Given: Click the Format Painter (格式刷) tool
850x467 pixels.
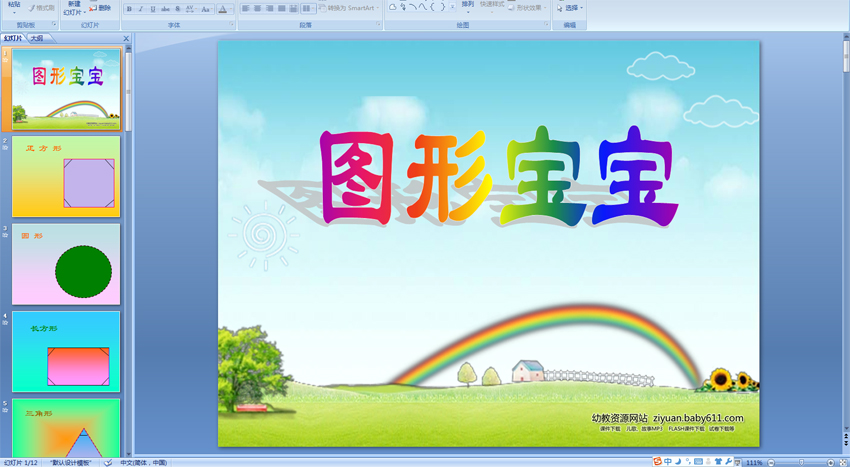Looking at the screenshot, I should pyautogui.click(x=40, y=8).
